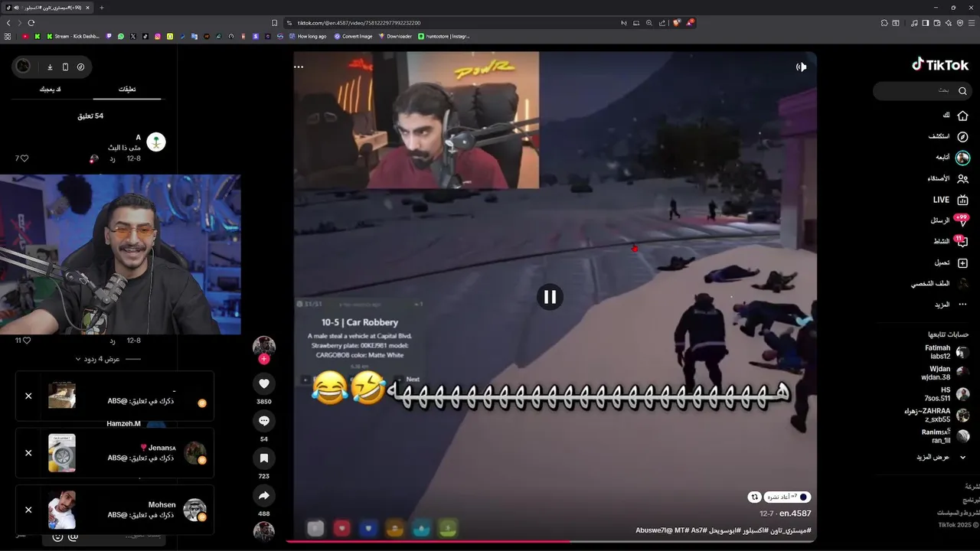Viewport: 980px width, 551px height.
Task: Dismiss the Jenan mention notification
Action: tap(28, 452)
